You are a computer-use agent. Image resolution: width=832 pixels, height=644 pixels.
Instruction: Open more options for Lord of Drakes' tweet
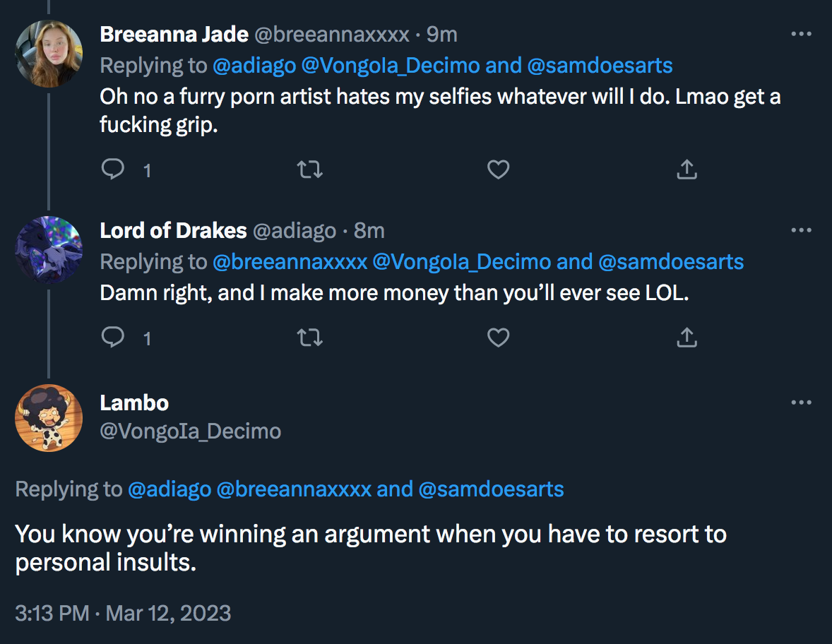coord(801,230)
